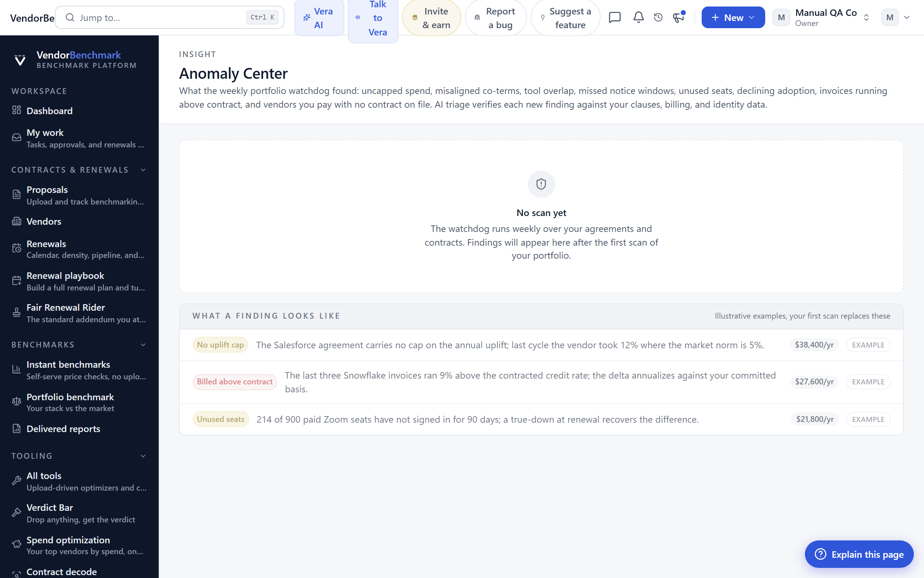
Task: Click the EXAMPLE badge on Zoom row
Action: point(868,419)
